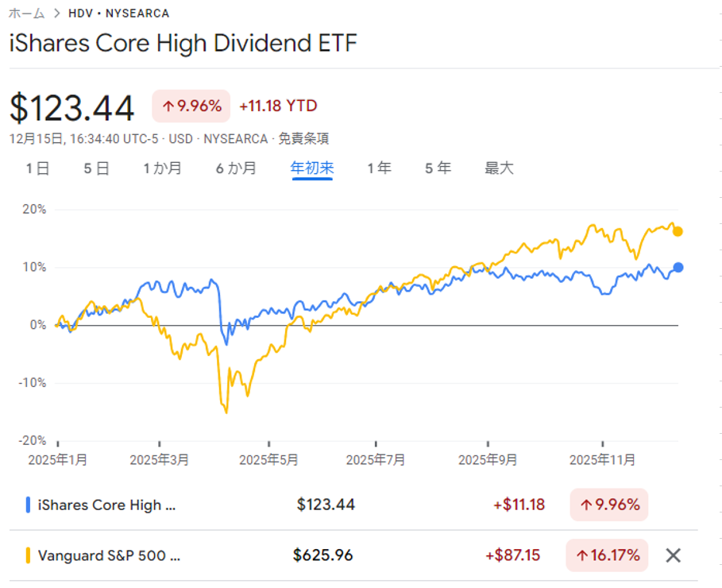Click the yellow Vanguard endpoint dot on chart

(678, 231)
